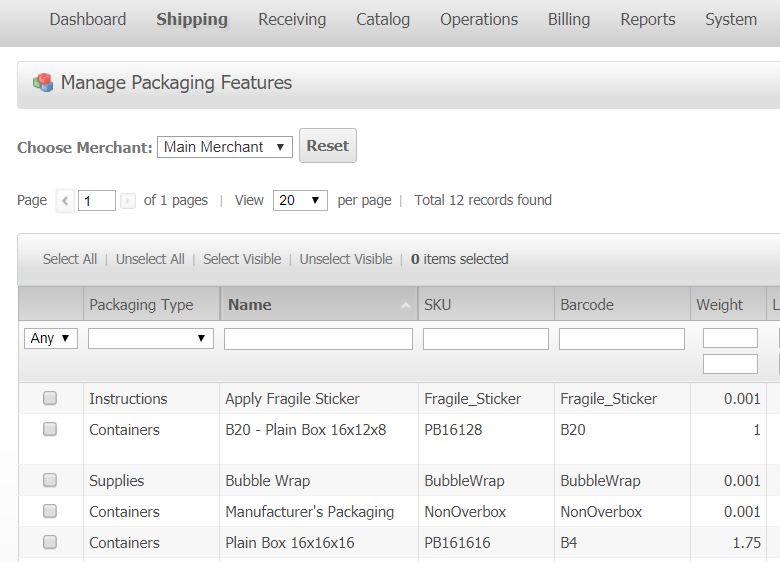Open the Reports menu

pyautogui.click(x=647, y=20)
